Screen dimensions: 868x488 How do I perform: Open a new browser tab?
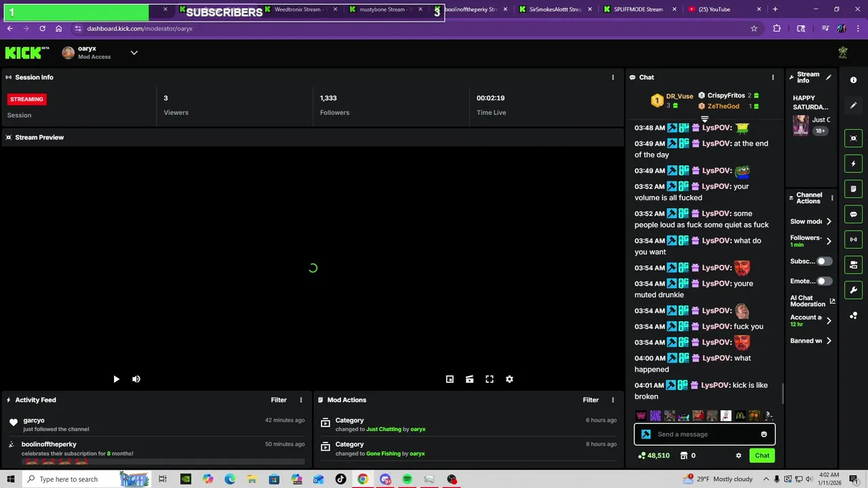775,9
